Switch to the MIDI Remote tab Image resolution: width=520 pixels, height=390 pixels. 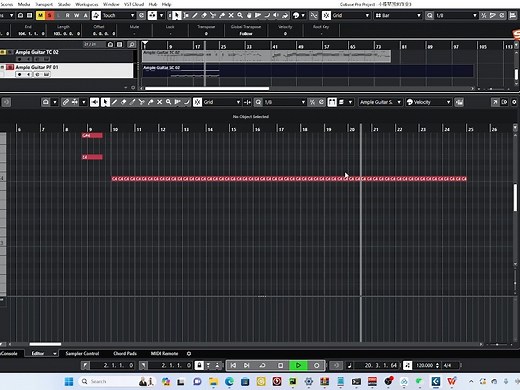click(x=164, y=353)
